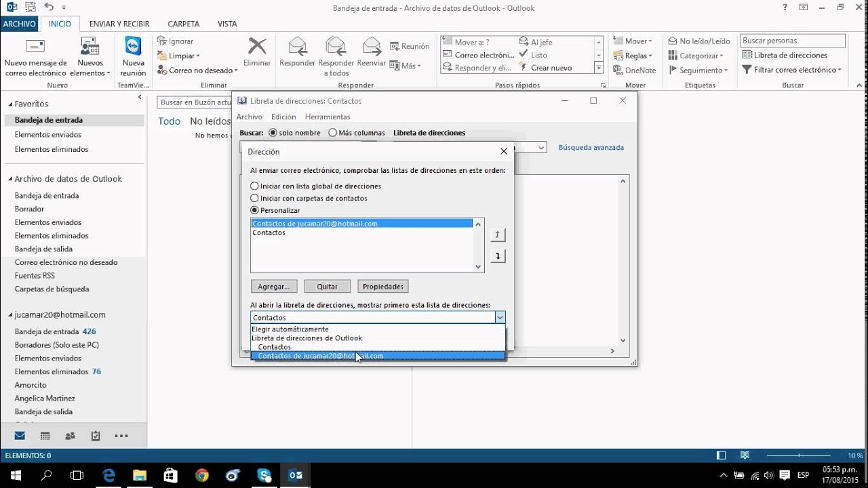Open OneNote from the Mover group
Screen dimensions: 868x488
(635, 70)
